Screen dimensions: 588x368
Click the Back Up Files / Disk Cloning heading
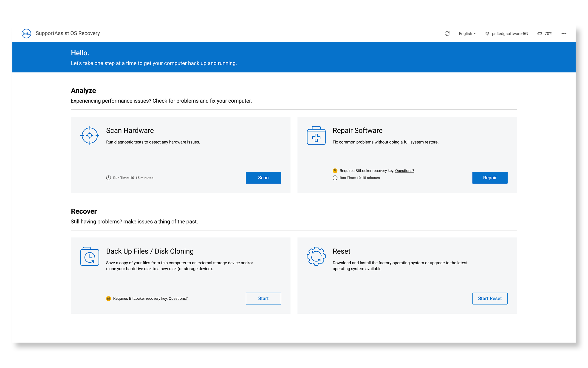[150, 251]
